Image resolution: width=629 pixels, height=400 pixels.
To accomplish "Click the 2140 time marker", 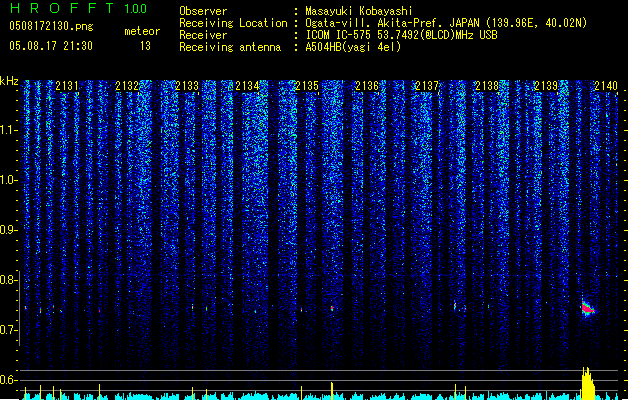I will point(606,86).
